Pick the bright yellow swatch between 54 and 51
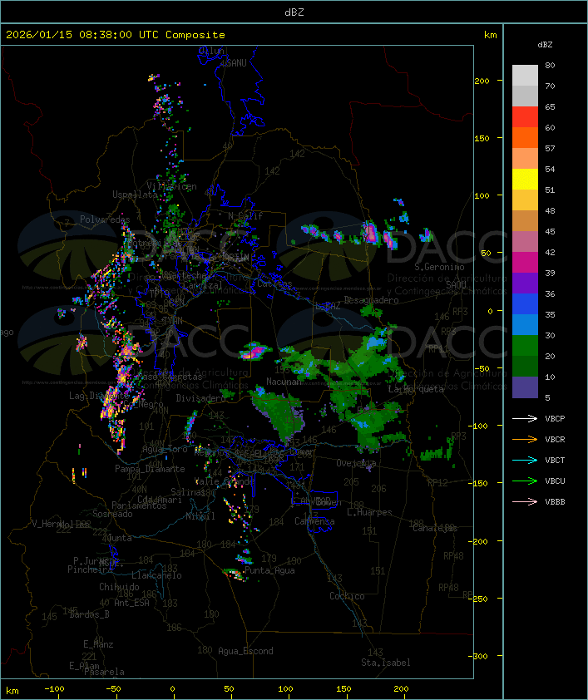588x700 pixels. 525,179
